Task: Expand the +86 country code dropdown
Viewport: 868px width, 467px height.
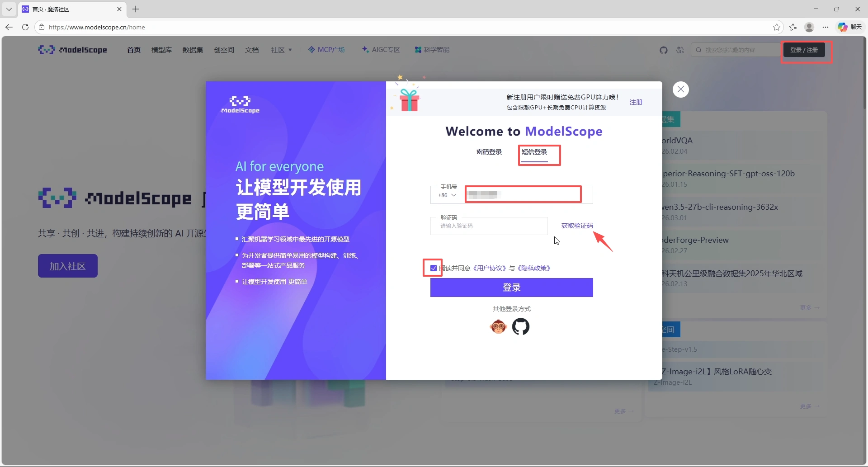Action: point(448,195)
